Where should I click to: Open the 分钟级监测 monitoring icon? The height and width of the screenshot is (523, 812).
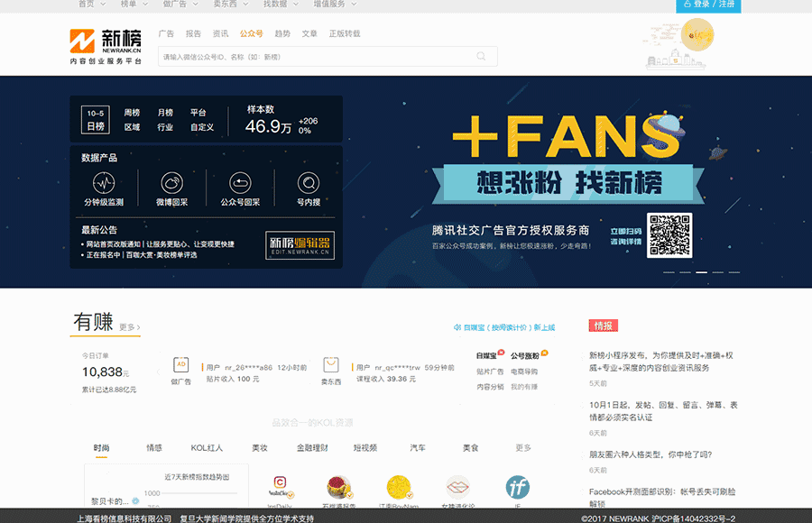click(x=105, y=184)
